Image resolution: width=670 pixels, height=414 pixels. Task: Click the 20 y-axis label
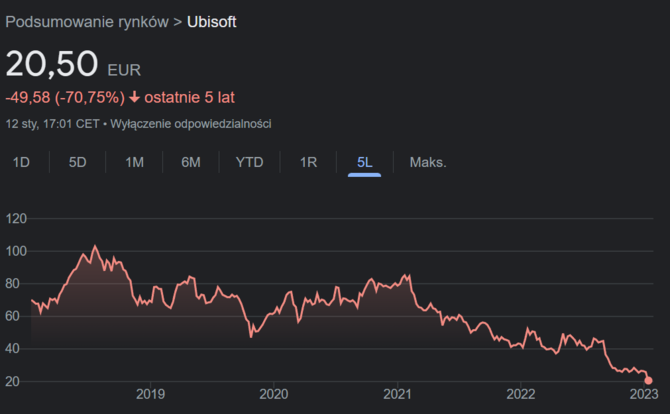coord(12,381)
